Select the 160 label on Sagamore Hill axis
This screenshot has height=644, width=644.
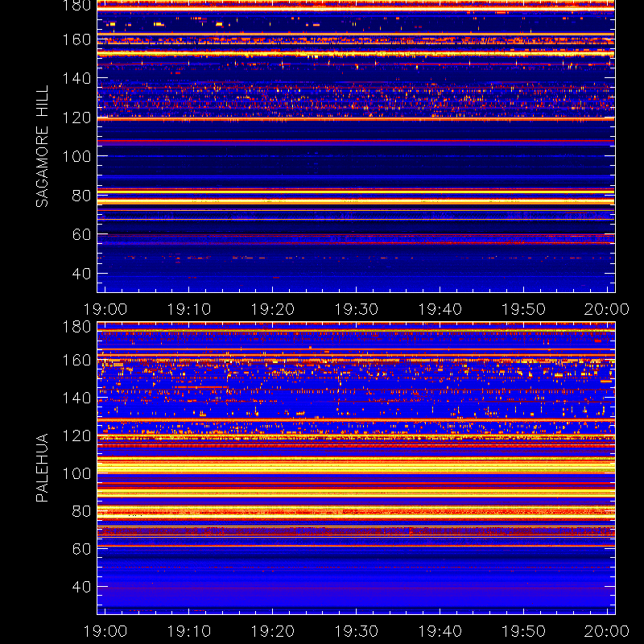point(76,39)
